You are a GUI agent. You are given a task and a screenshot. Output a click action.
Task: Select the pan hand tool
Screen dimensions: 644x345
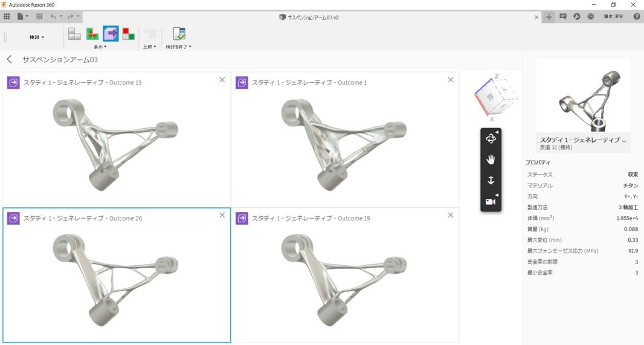[x=491, y=160]
